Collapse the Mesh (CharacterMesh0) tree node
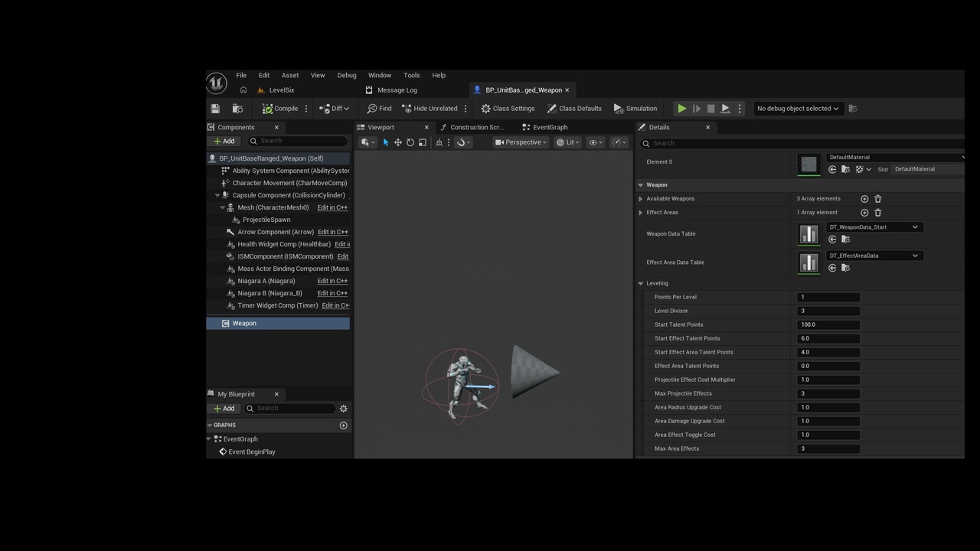The image size is (980, 551). pyautogui.click(x=223, y=207)
